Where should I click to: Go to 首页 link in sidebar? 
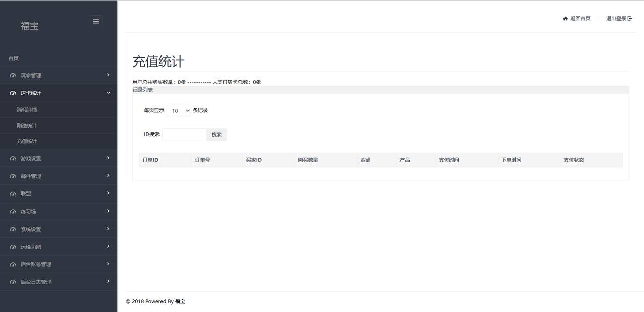coord(14,58)
